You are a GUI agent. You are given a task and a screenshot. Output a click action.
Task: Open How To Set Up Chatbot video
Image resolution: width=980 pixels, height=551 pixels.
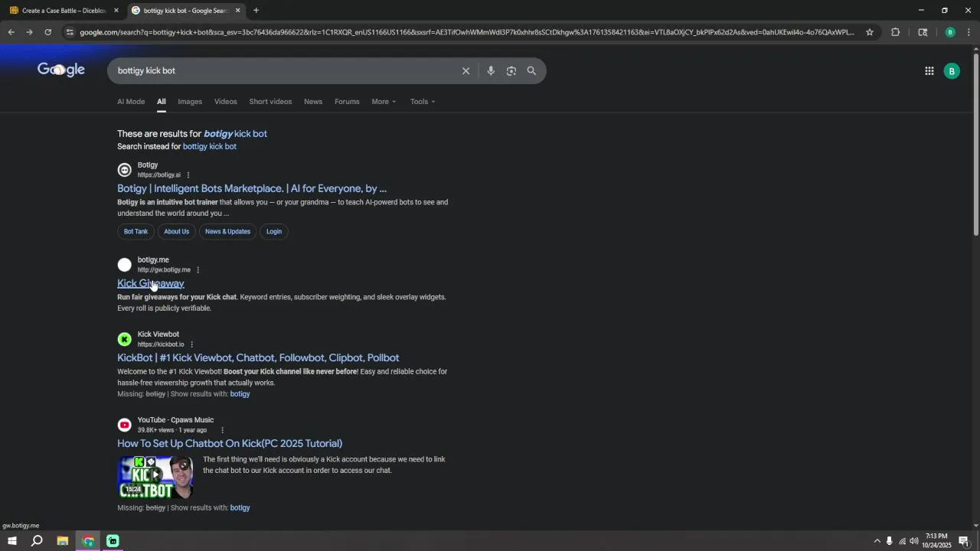[x=230, y=444]
